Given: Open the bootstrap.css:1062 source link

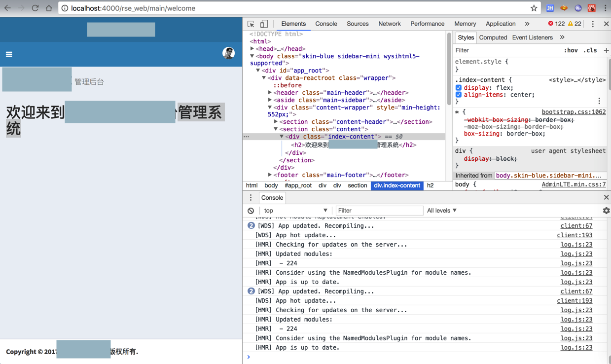Looking at the screenshot, I should [574, 112].
